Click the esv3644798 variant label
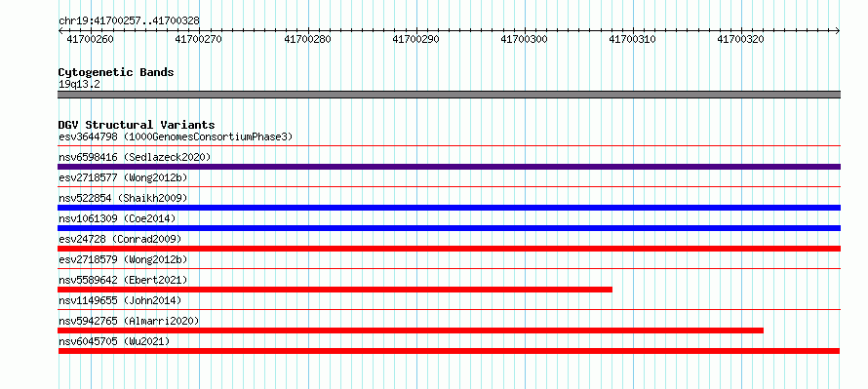This screenshot has width=868, height=389. [176, 136]
